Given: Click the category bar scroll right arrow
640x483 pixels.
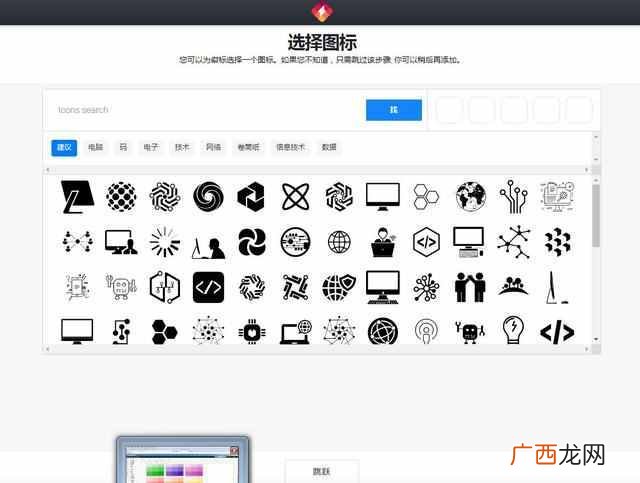Looking at the screenshot, I should coord(587,170).
